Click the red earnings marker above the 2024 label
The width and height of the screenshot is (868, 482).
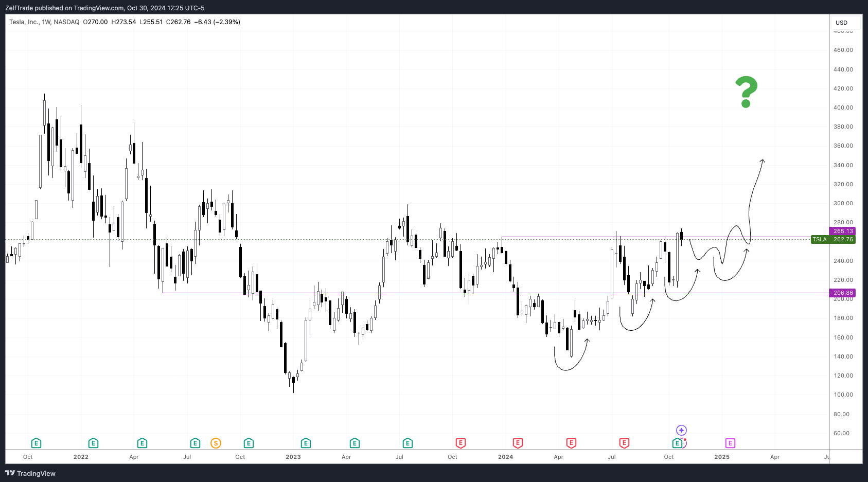pyautogui.click(x=518, y=443)
